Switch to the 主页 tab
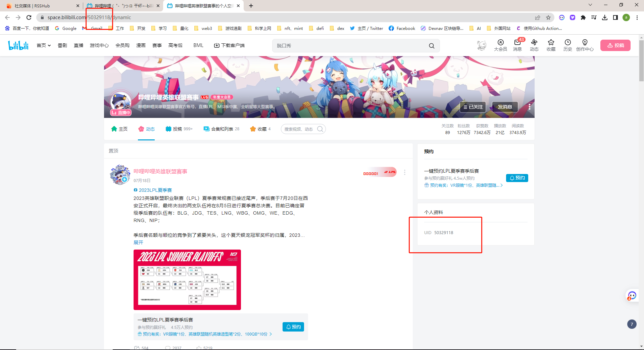The width and height of the screenshot is (644, 350). (119, 129)
